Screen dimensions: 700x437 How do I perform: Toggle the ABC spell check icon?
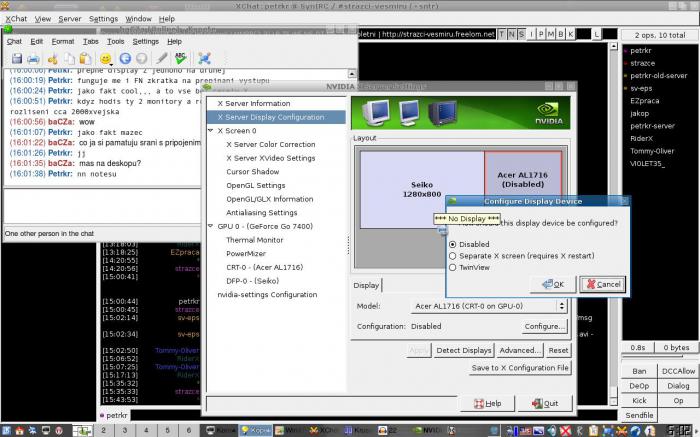(181, 58)
